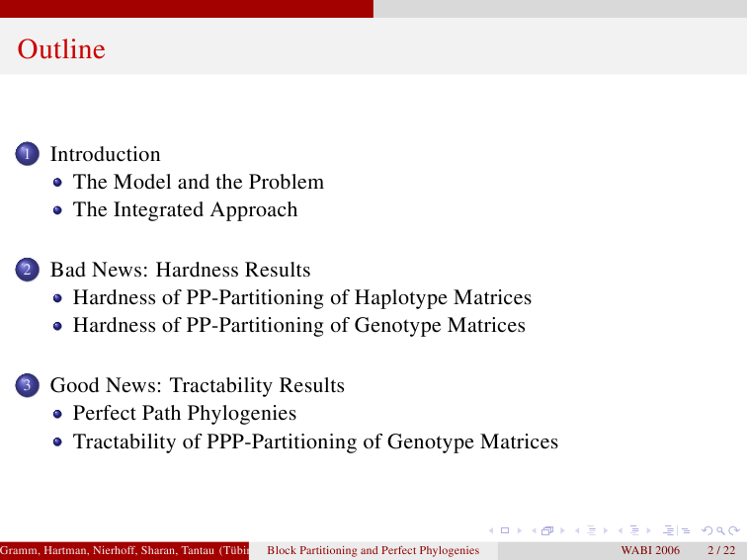This screenshot has height=560, width=747.
Task: Go to previous slide using left arrow
Action: pos(491,530)
